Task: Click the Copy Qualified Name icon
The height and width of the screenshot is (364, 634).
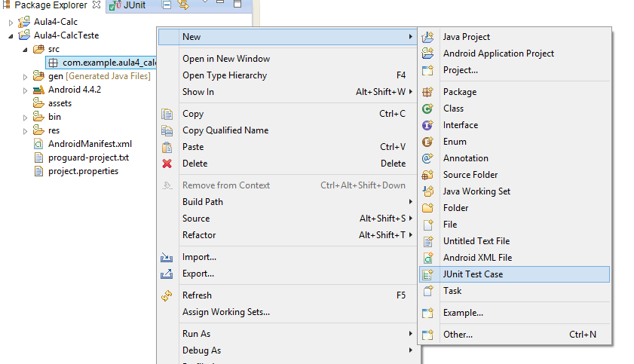Action: pyautogui.click(x=167, y=130)
